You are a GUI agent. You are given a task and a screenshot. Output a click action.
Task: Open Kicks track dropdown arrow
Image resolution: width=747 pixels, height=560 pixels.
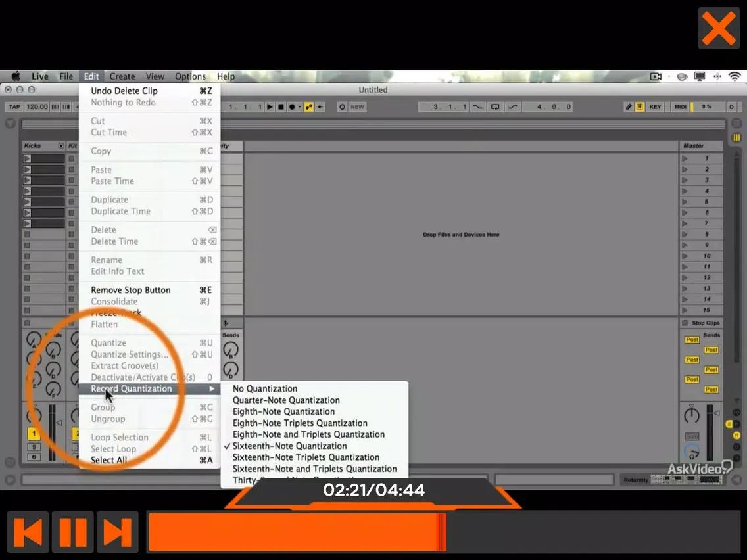point(61,145)
